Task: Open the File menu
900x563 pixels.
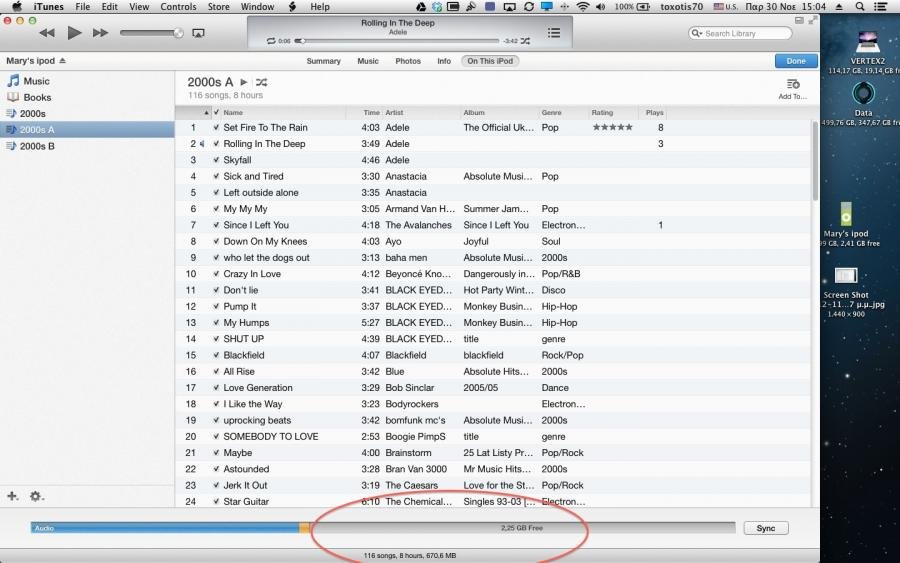Action: (83, 7)
